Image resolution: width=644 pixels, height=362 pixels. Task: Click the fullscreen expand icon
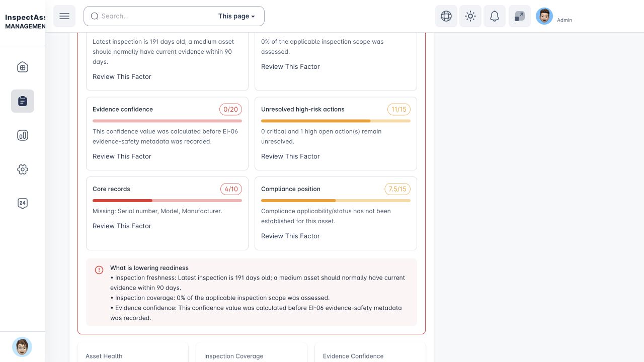520,16
